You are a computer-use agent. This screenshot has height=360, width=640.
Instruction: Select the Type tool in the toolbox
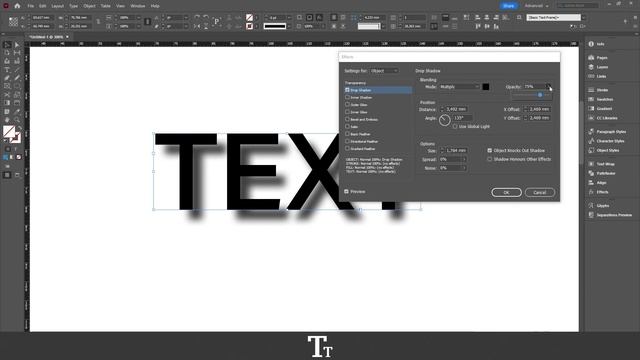(7, 70)
